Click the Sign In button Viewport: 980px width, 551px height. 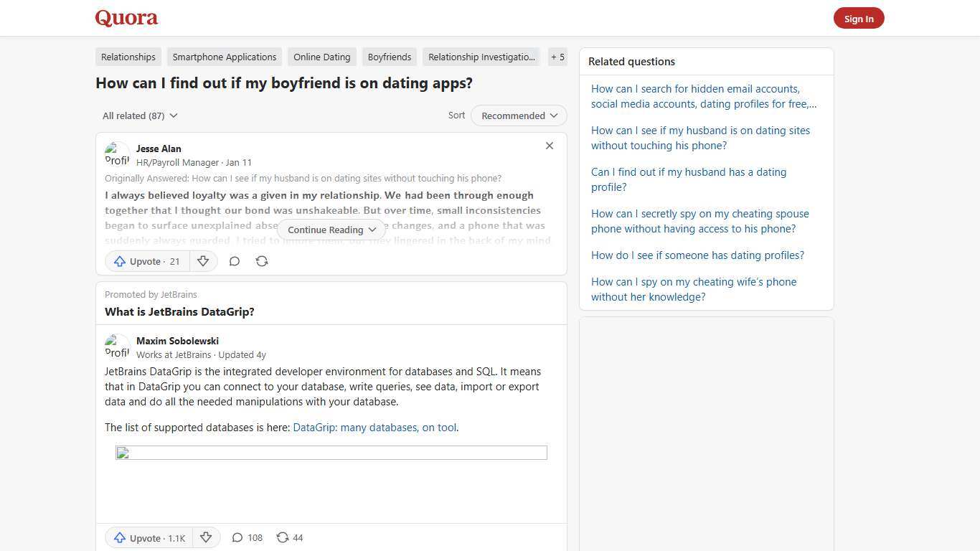pyautogui.click(x=859, y=18)
